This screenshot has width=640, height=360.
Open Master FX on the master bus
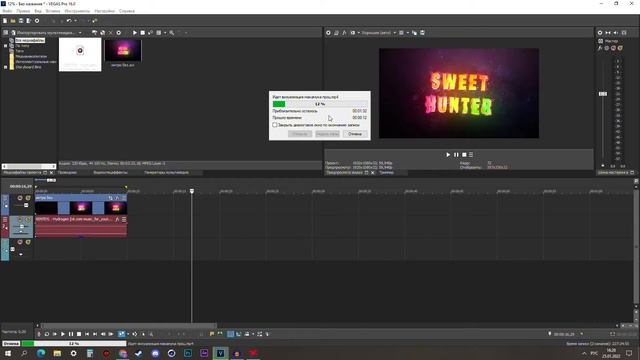tap(600, 48)
